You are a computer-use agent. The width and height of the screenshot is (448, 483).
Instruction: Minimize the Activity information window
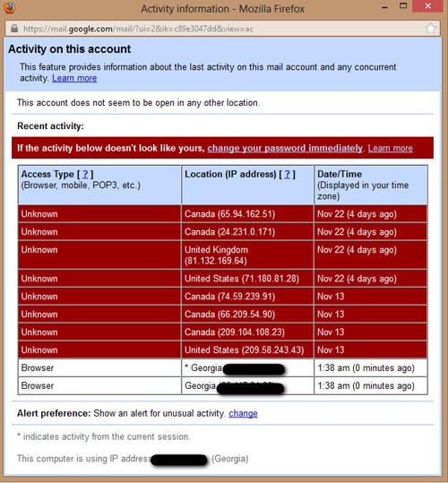[384, 7]
